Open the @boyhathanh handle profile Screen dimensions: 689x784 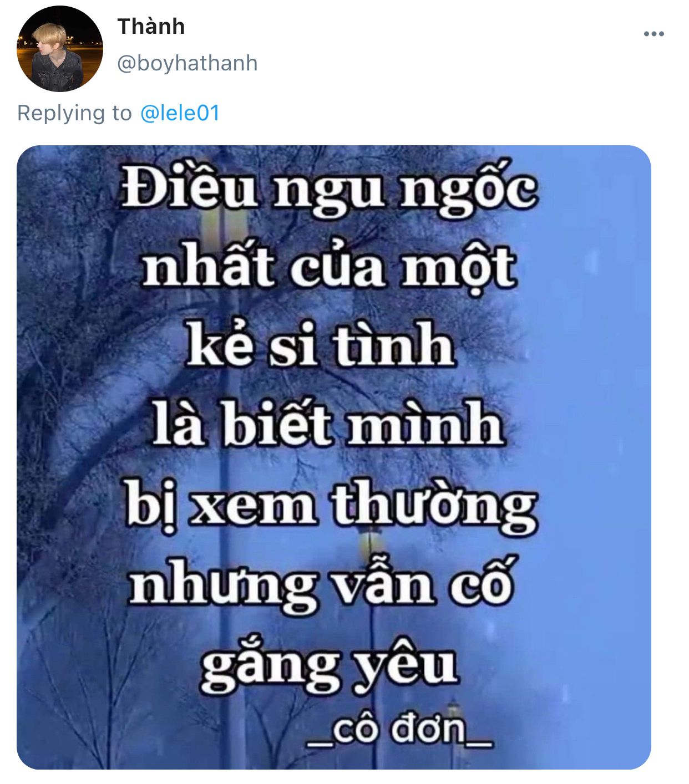[x=188, y=63]
